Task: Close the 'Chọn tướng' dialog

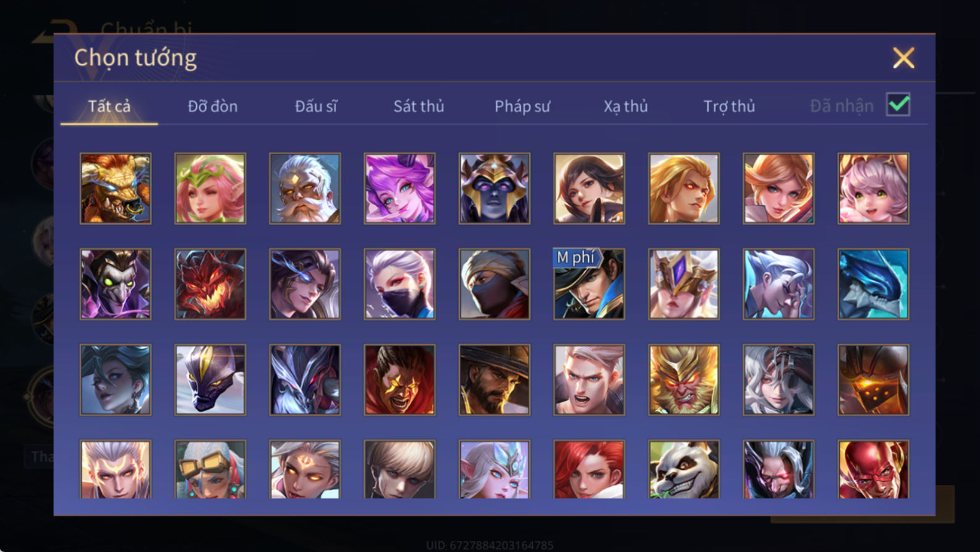Action: 903,58
